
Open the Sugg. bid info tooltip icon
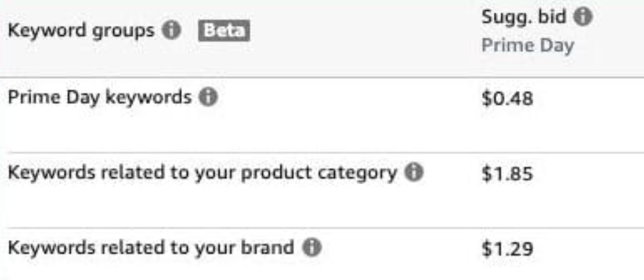[x=581, y=20]
